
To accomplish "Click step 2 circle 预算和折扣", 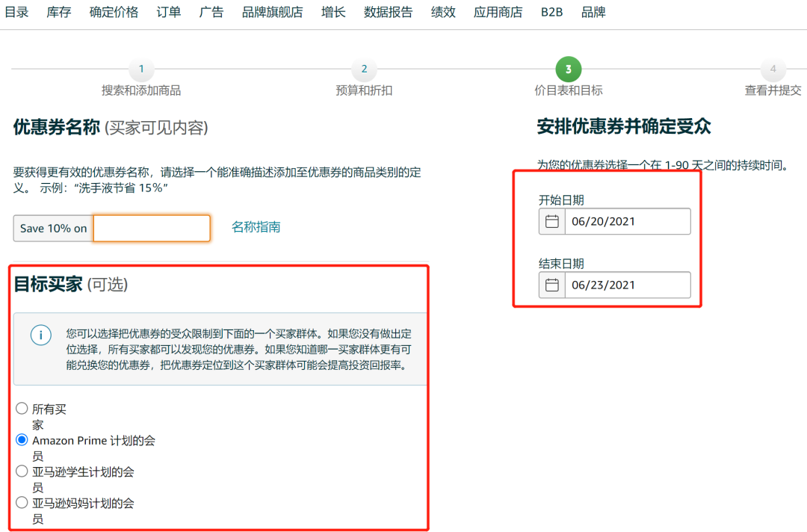I will coord(364,68).
